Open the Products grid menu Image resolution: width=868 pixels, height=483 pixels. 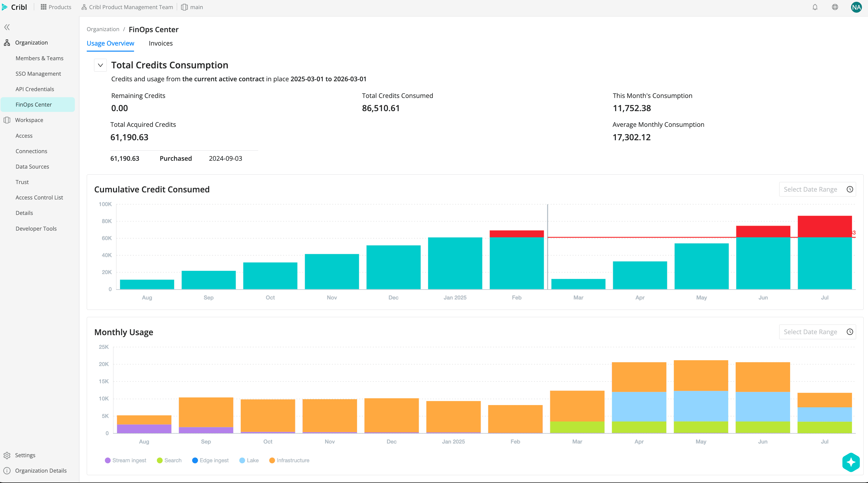56,7
